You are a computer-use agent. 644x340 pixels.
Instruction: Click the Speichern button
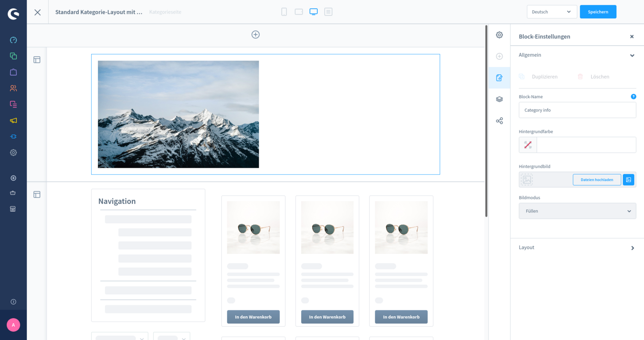598,12
